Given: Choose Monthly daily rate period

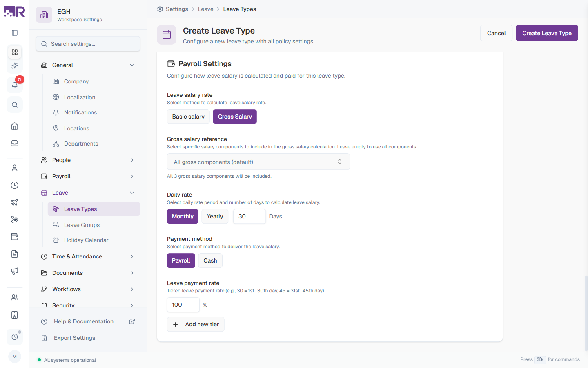Looking at the screenshot, I should [183, 216].
